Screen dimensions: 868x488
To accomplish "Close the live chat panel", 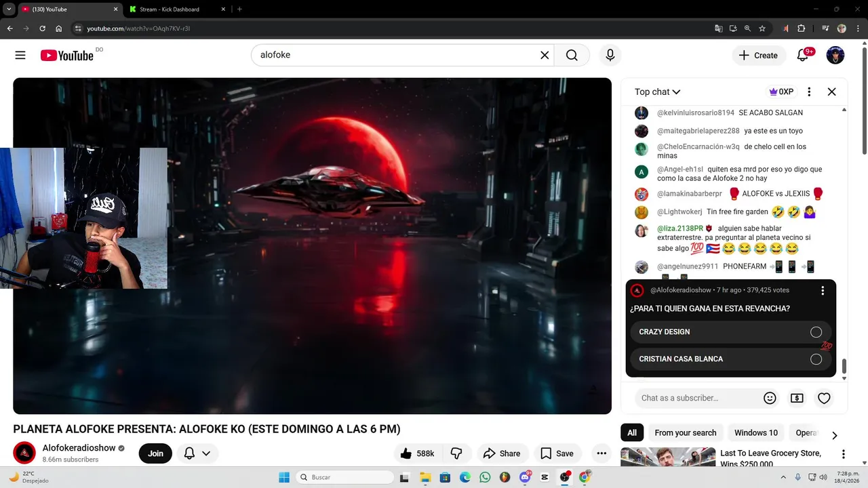I will click(x=832, y=91).
